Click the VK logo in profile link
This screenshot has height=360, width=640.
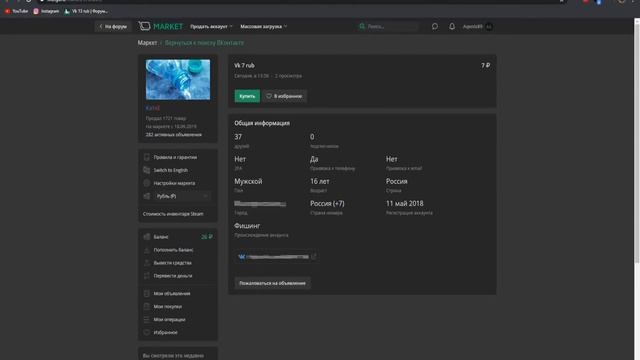point(242,257)
